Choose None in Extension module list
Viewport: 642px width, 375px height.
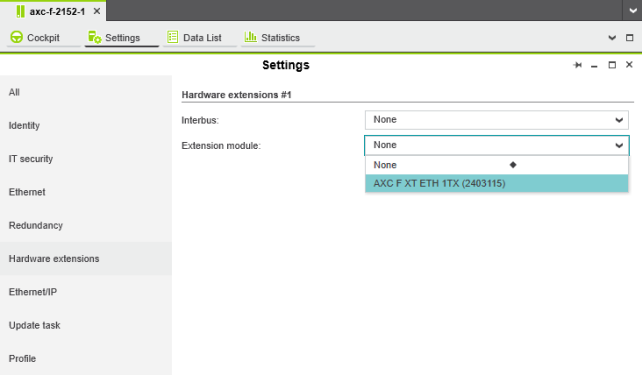[497, 165]
